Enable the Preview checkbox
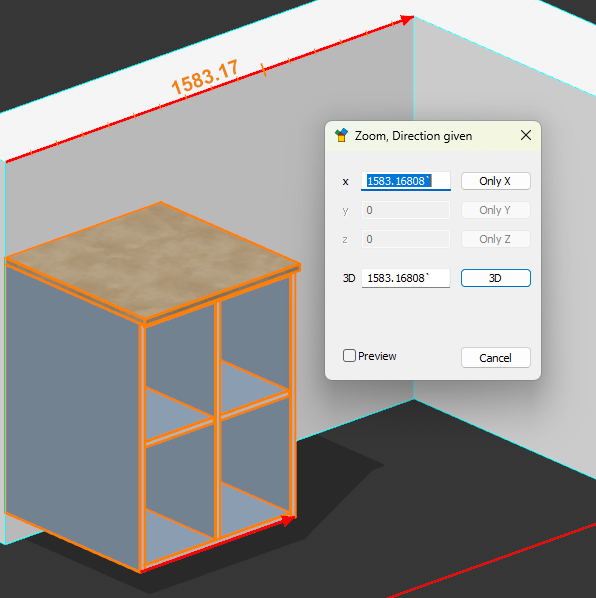The height and width of the screenshot is (598, 596). (349, 356)
